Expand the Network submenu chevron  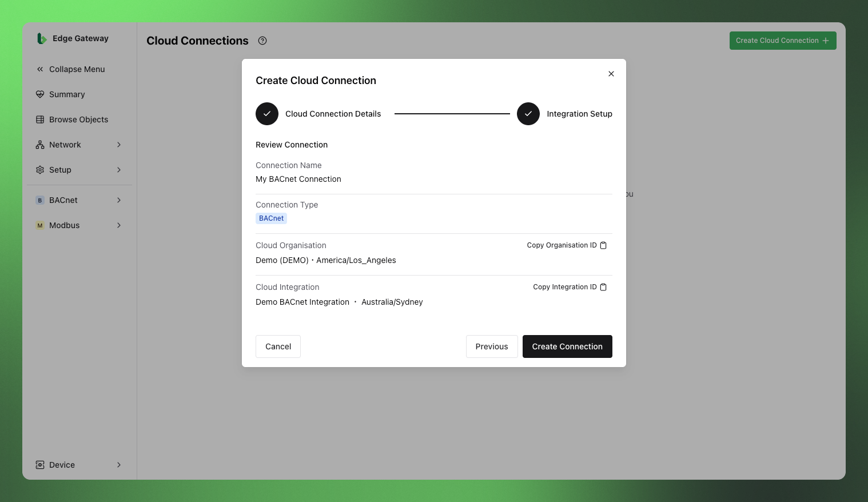pos(119,145)
